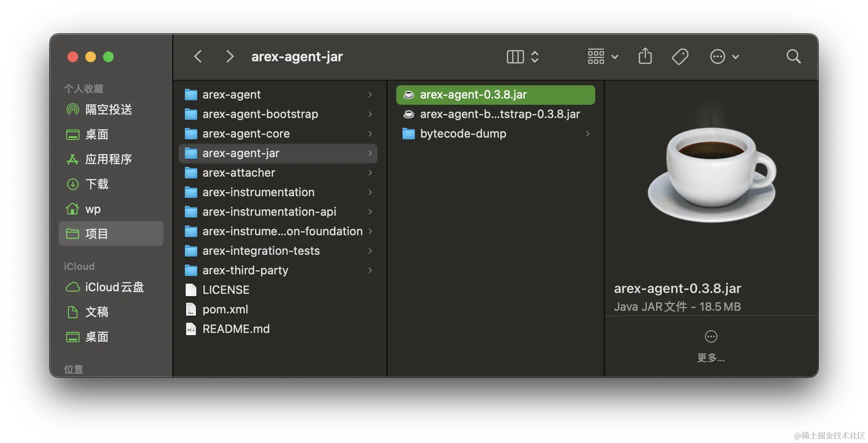
Task: Select iCloud Drive (iCloud云盘) in sidebar
Action: click(114, 287)
